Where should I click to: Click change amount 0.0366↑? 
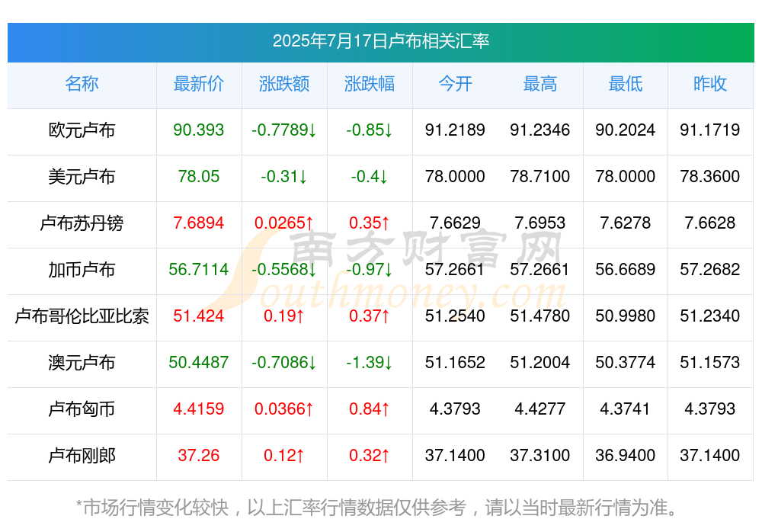(x=284, y=409)
